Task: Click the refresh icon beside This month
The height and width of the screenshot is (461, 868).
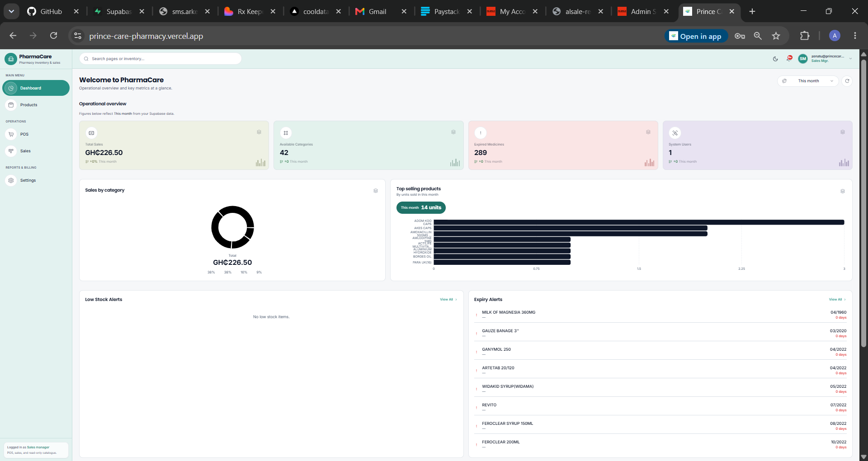Action: click(847, 81)
